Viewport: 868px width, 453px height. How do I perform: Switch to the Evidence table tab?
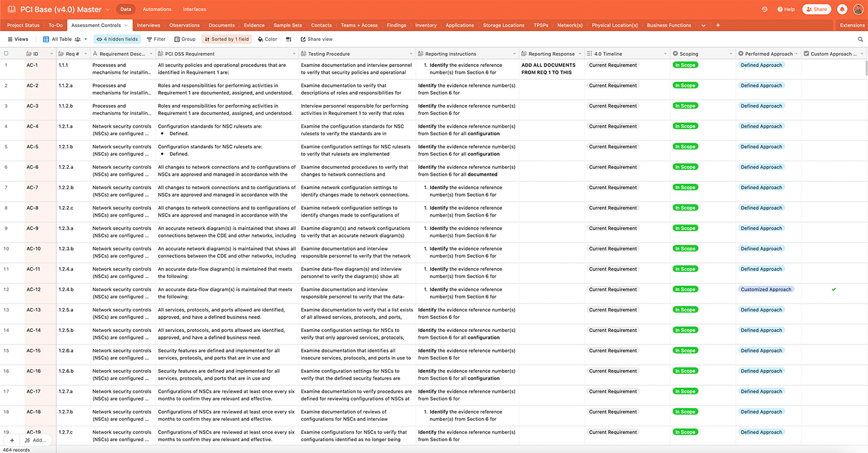click(x=254, y=25)
